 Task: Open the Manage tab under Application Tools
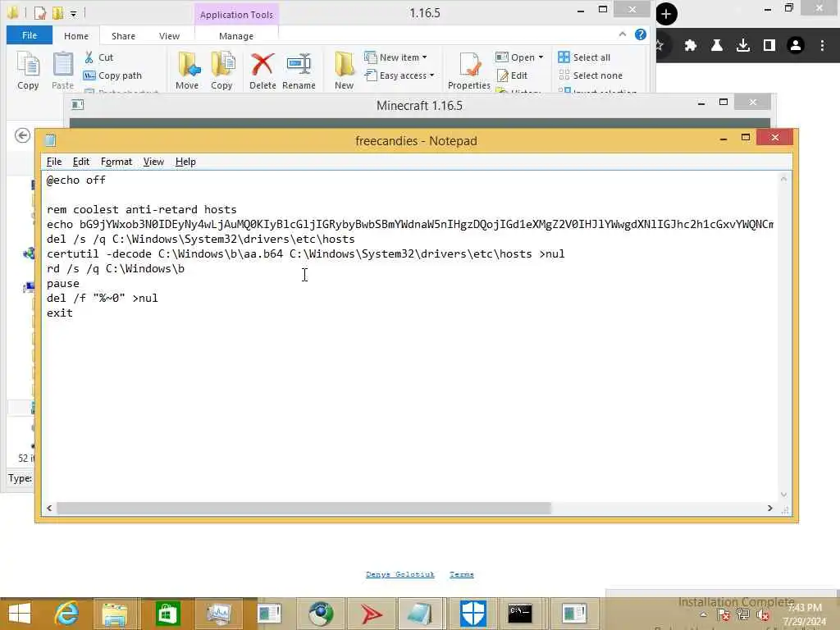(236, 36)
